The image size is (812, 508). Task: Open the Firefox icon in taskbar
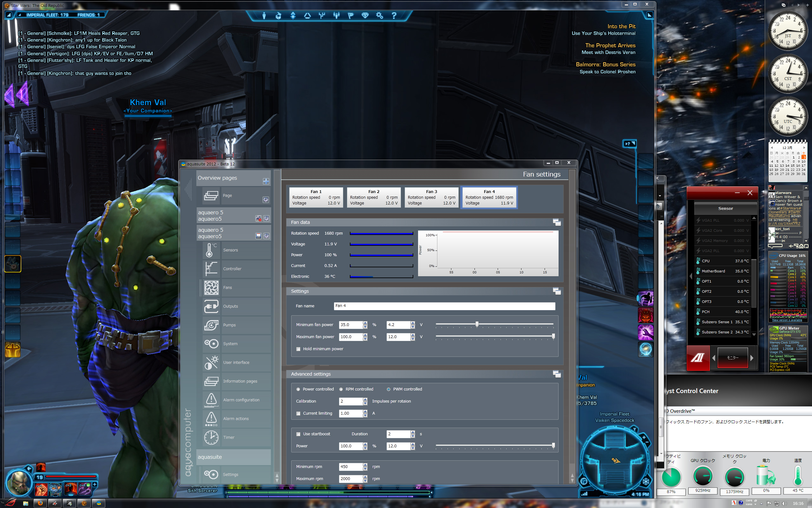coord(40,503)
